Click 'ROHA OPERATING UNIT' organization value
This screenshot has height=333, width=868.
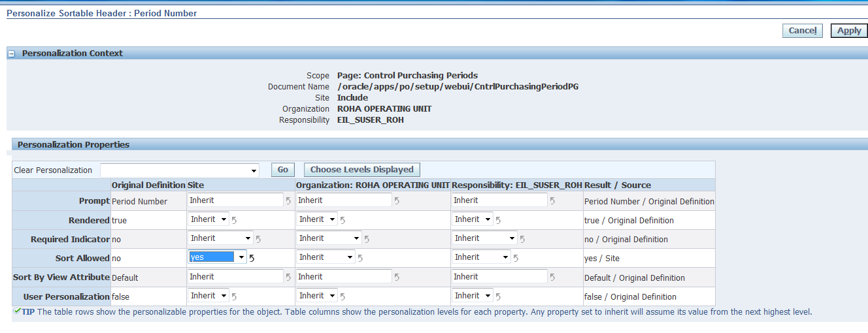384,109
